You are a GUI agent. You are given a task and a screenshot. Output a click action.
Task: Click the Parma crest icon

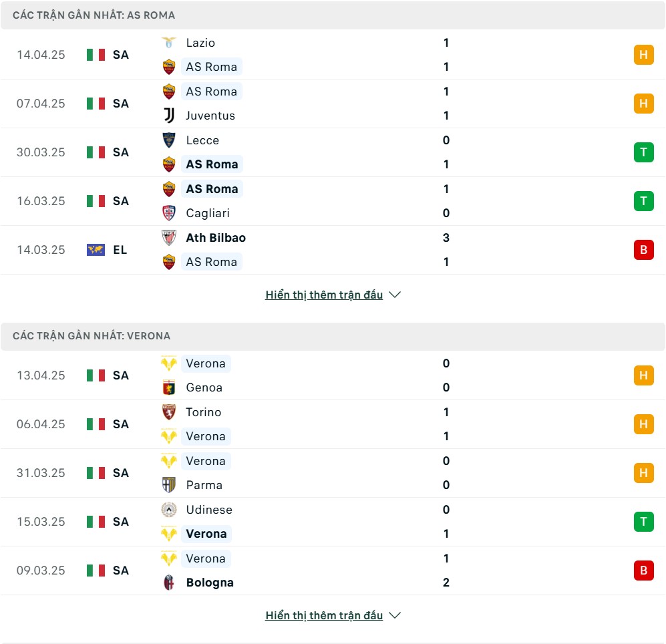(168, 485)
